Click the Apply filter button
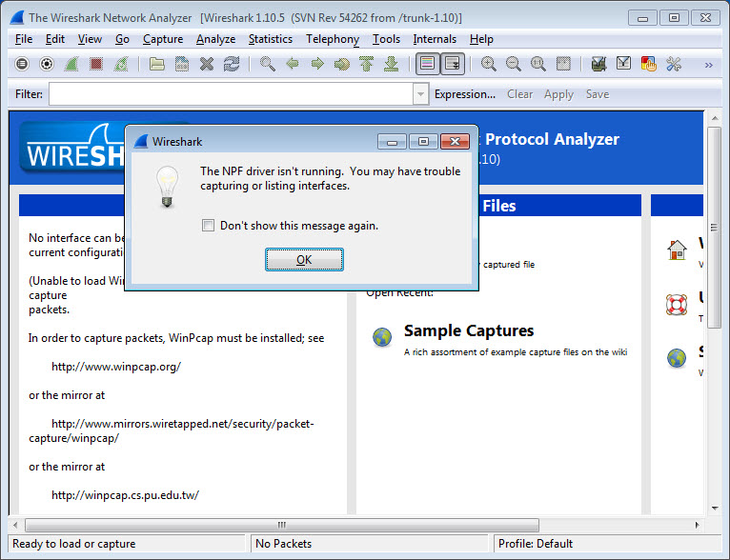Image resolution: width=730 pixels, height=560 pixels. click(x=558, y=94)
